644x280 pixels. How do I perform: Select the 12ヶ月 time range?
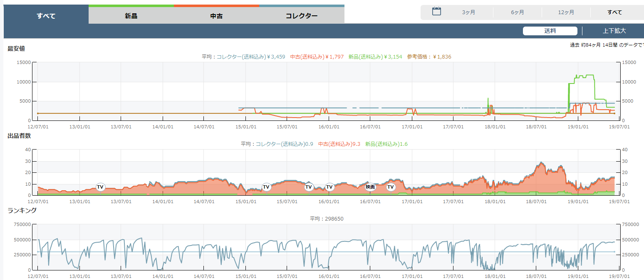566,12
